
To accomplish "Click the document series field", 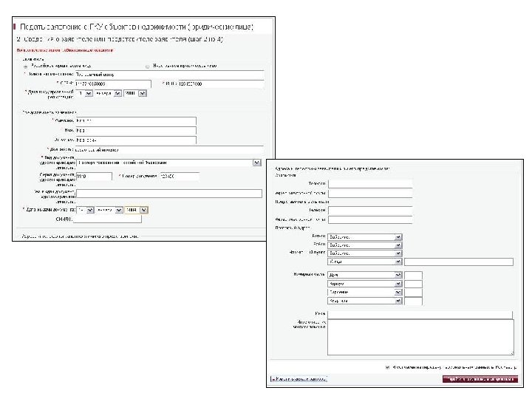I will click(x=94, y=177).
